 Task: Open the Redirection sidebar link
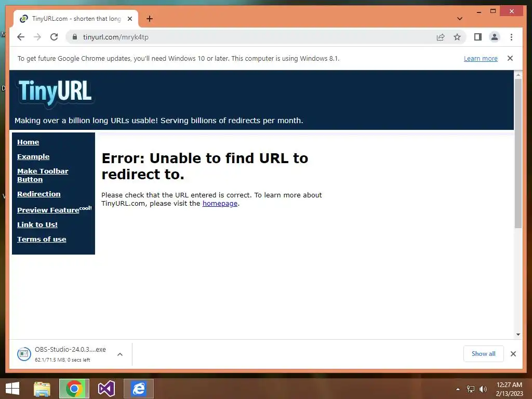38,194
